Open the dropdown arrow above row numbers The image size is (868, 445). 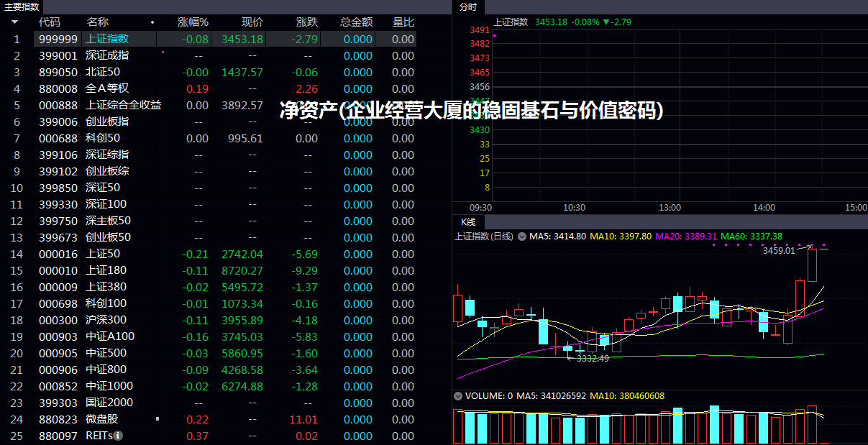click(x=14, y=22)
